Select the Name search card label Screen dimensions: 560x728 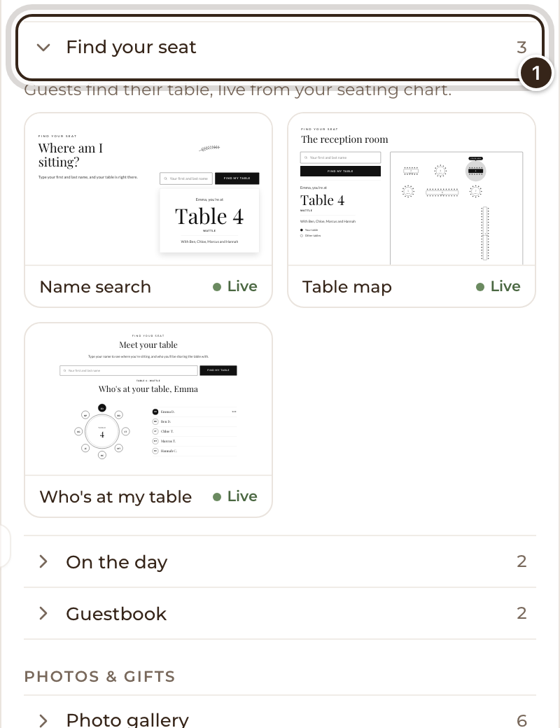tap(95, 287)
